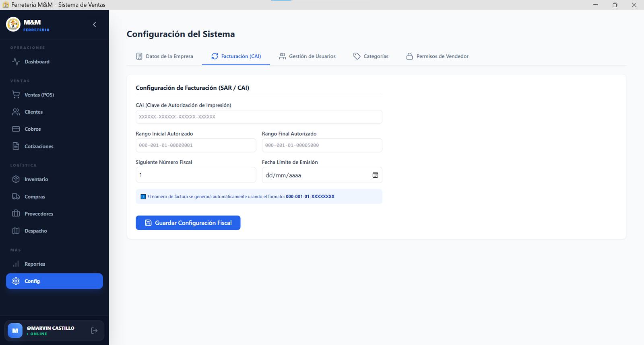Go to Ventas (POS) menu item
The width and height of the screenshot is (644, 345).
tap(54, 94)
